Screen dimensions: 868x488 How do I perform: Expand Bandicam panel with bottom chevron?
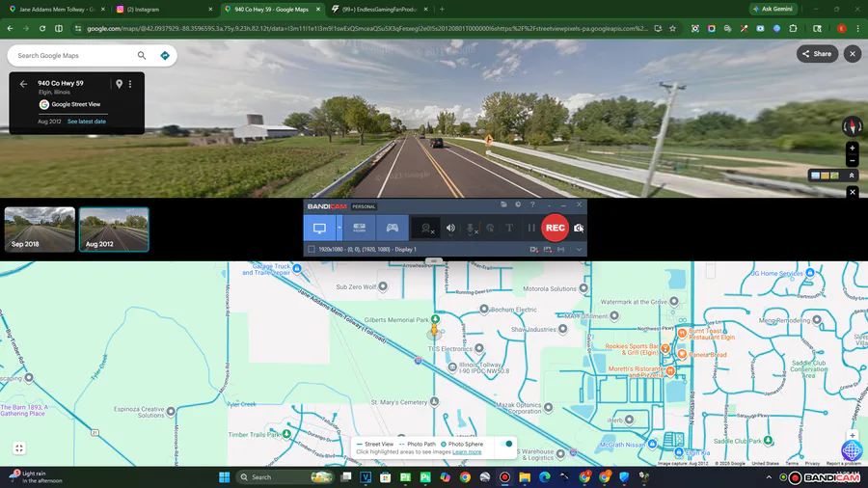579,250
